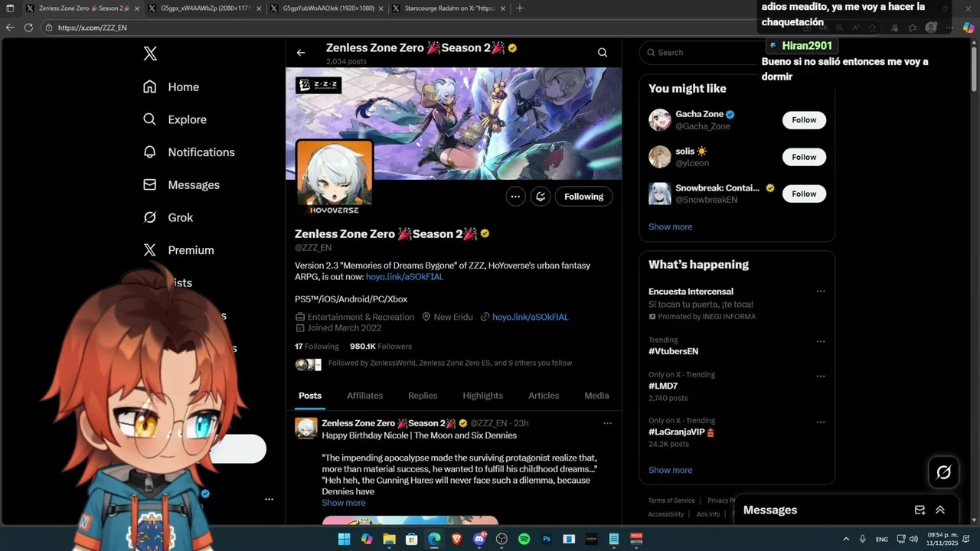The height and width of the screenshot is (551, 980).
Task: Open the Zenless Zone Zero profile avatar
Action: [335, 176]
